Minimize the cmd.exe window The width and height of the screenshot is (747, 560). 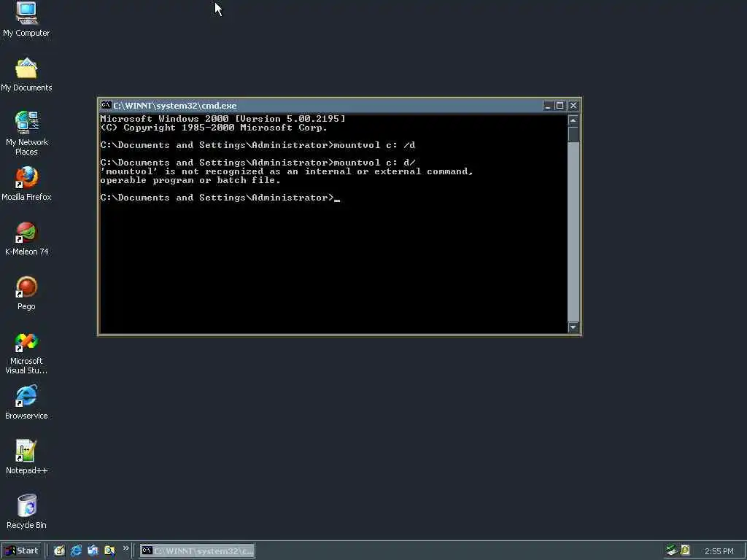548,106
